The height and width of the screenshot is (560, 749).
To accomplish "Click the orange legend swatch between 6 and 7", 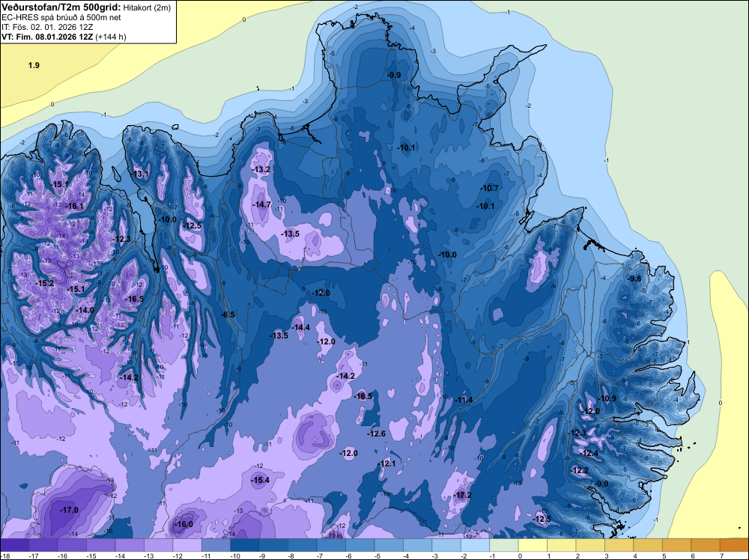I will click(x=706, y=545).
